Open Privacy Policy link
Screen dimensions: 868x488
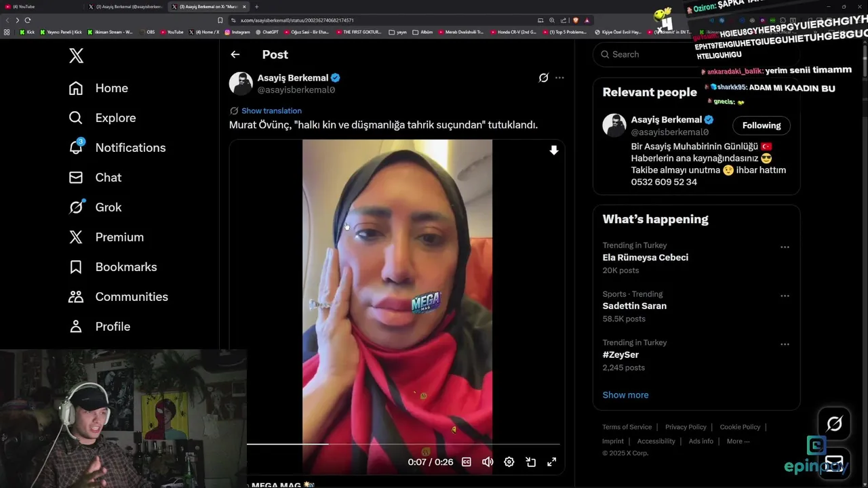(x=686, y=427)
